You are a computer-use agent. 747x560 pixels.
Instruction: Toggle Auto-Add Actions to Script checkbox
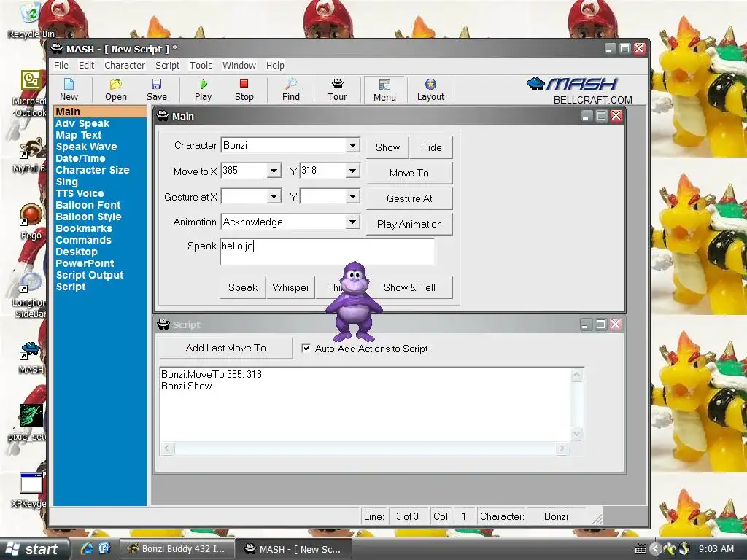(306, 348)
